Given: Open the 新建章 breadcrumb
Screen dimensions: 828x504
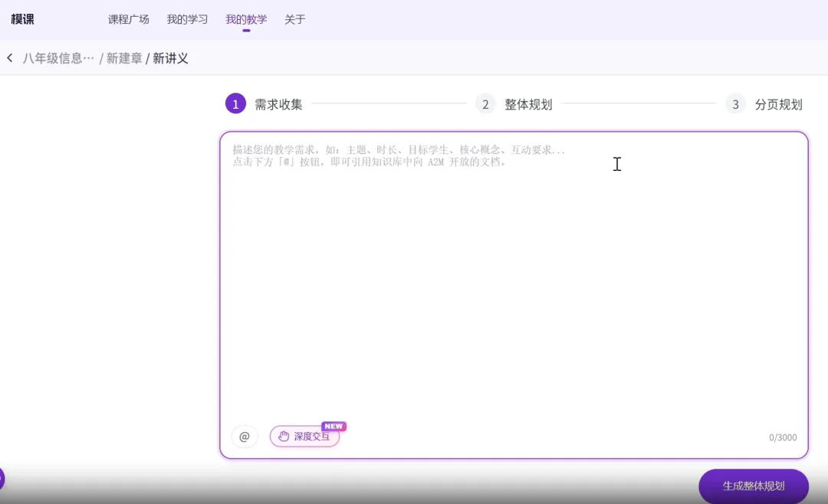Looking at the screenshot, I should click(124, 58).
